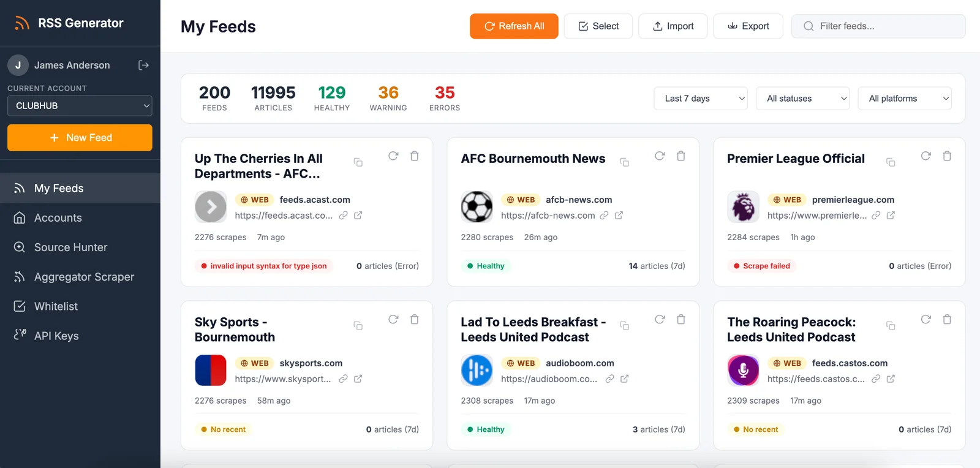980x468 pixels.
Task: Open afcb-news.com URL in external tab
Action: (619, 216)
